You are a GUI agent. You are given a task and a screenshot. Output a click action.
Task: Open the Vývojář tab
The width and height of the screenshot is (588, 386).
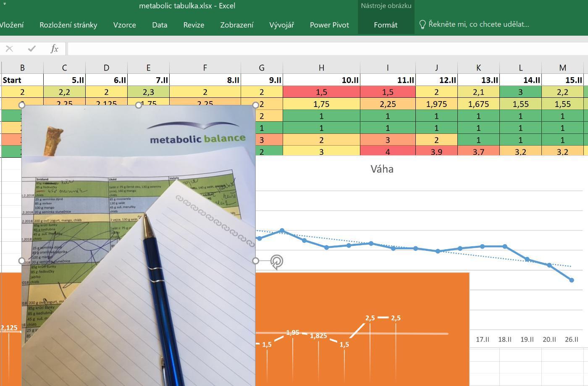pyautogui.click(x=281, y=25)
